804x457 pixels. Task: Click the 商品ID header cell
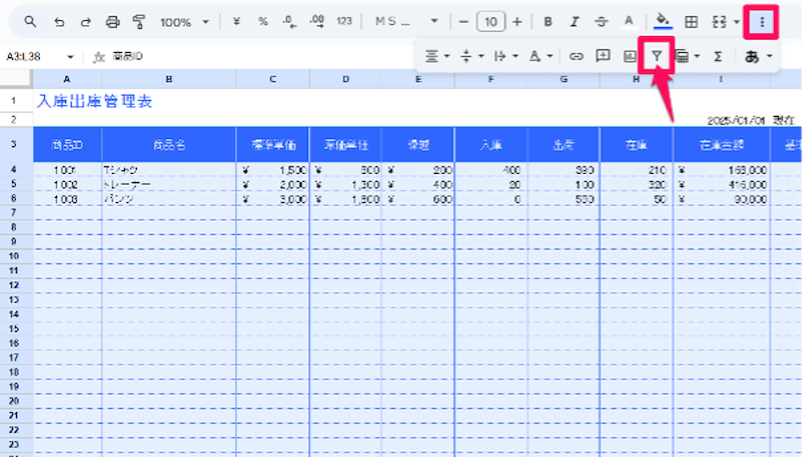pyautogui.click(x=67, y=145)
